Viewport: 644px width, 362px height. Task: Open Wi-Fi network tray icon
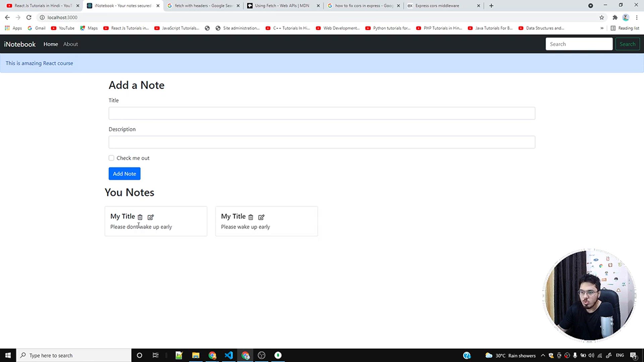click(600, 355)
